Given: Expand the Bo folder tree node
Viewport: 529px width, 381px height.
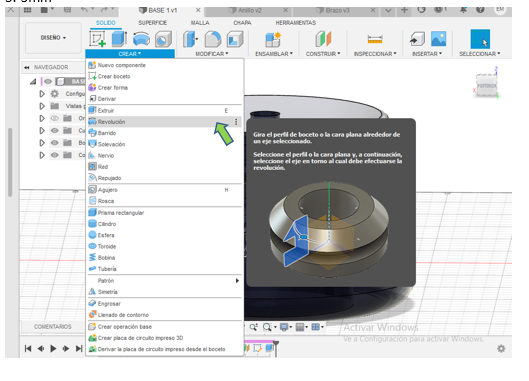Looking at the screenshot, I should (42, 143).
